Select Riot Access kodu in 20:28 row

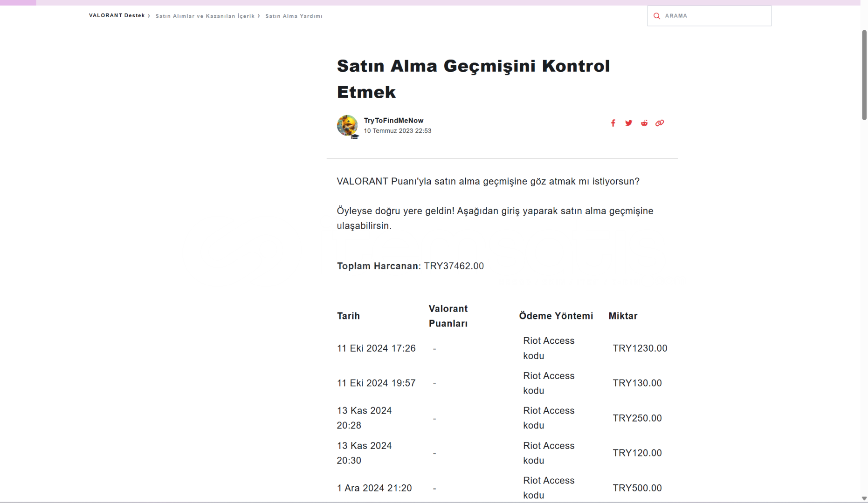[x=549, y=418]
